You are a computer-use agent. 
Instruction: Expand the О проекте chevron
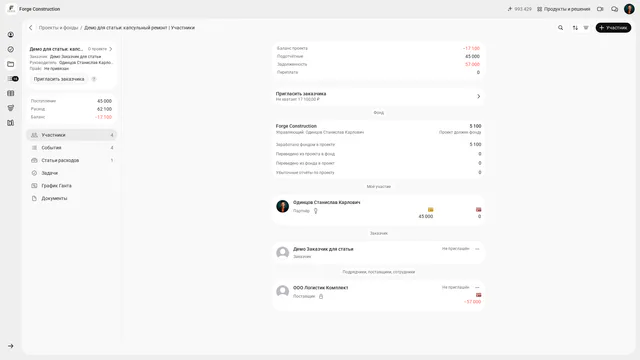point(111,49)
